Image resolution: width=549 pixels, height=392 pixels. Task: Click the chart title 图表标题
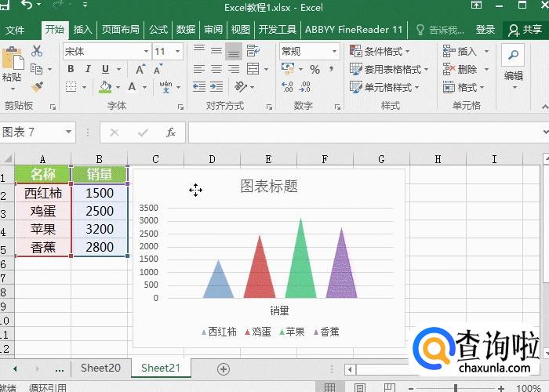tap(268, 187)
